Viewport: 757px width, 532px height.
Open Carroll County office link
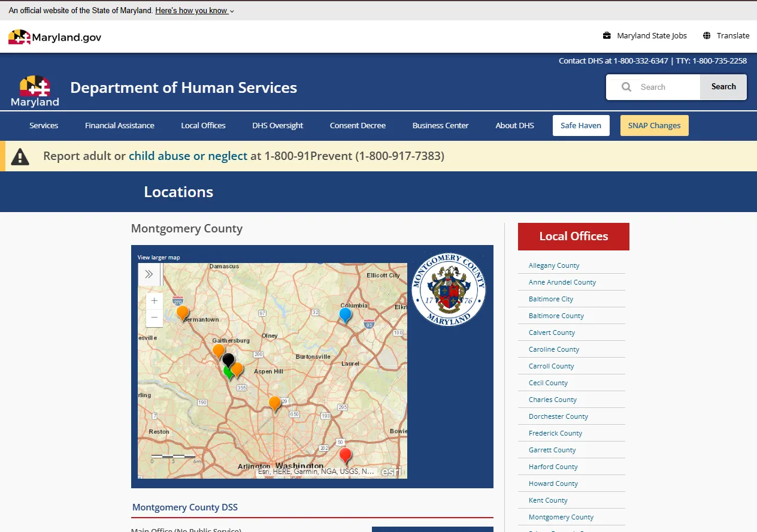tap(551, 366)
